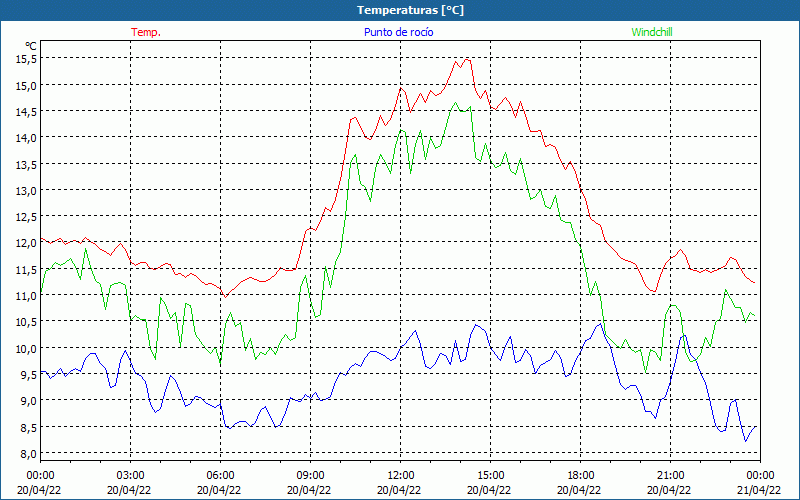The width and height of the screenshot is (800, 500).
Task: Click the "12:00" time label
Action: 400,476
